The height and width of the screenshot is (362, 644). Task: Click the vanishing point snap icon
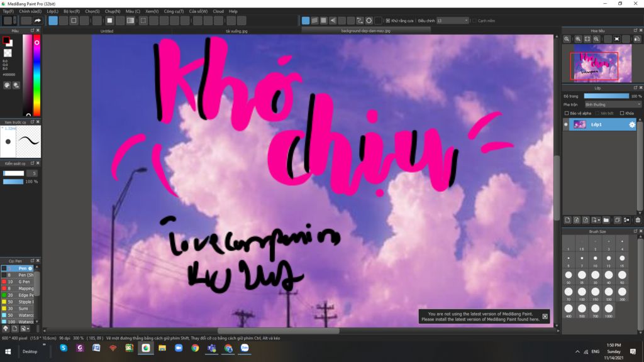(333, 21)
